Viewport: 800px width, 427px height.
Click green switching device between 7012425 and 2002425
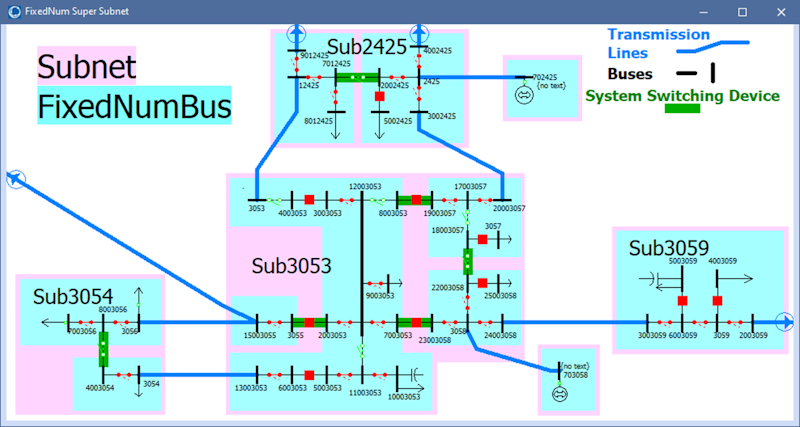[x=356, y=77]
